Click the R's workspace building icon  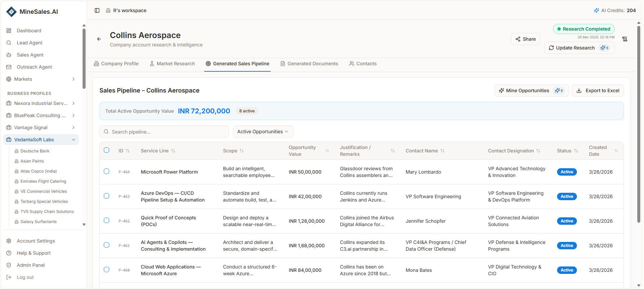point(108,10)
